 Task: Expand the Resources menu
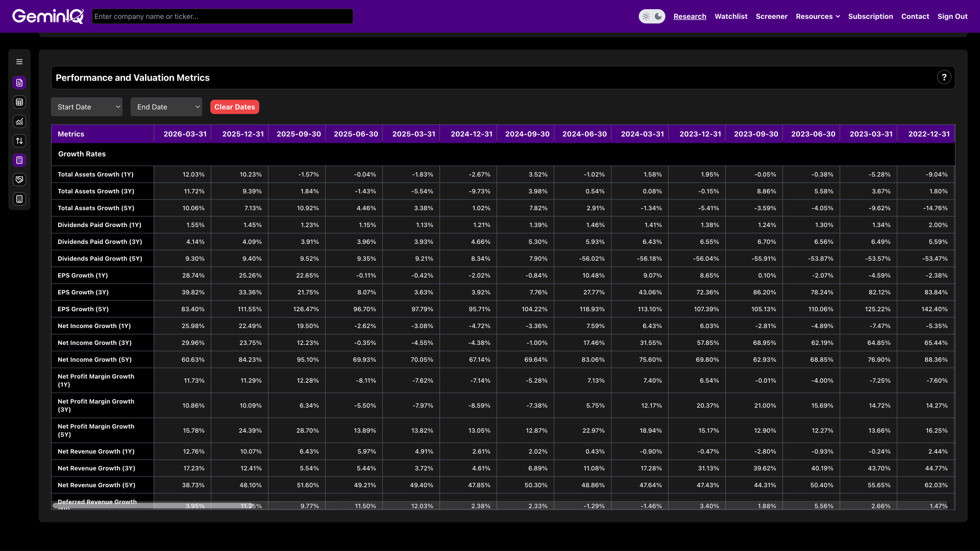818,16
